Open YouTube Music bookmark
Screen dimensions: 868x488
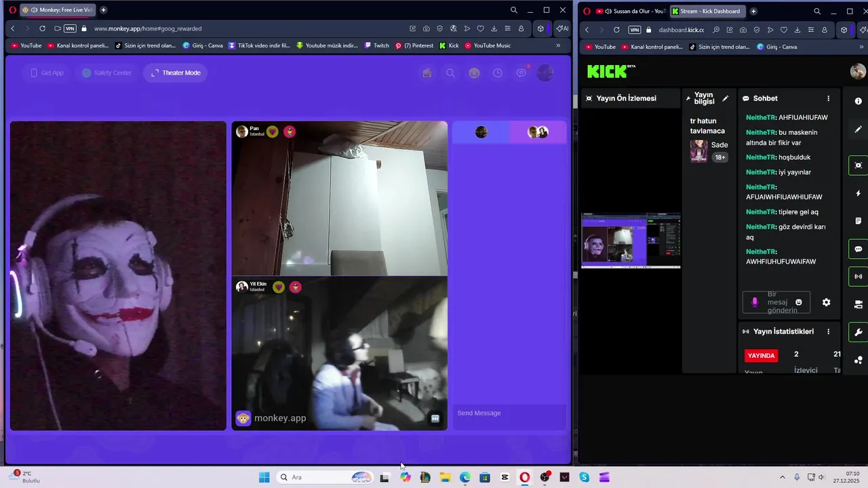[x=488, y=45]
